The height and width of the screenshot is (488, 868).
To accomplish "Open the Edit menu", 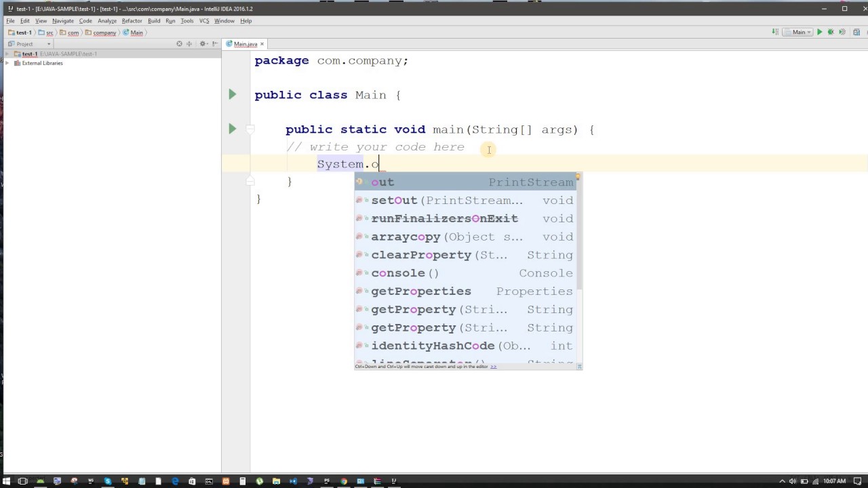I will tap(24, 21).
